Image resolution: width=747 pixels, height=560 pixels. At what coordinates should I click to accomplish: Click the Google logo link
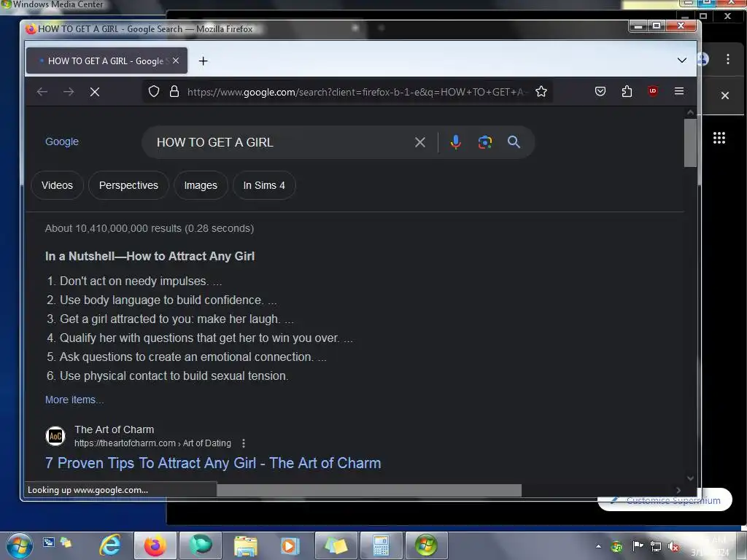point(62,141)
